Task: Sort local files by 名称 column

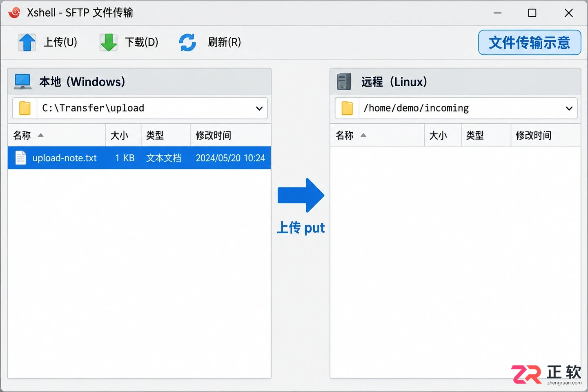Action: 57,135
